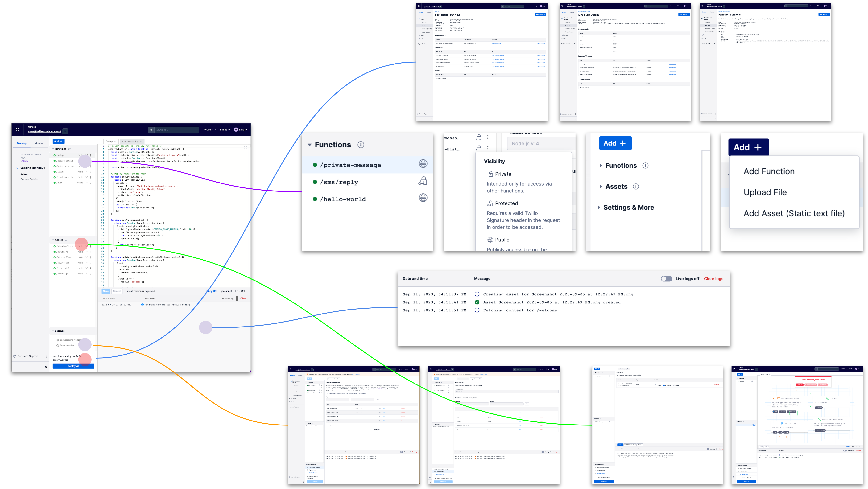868x489 pixels.
Task: Click Upload File option in Add menu
Action: point(765,192)
